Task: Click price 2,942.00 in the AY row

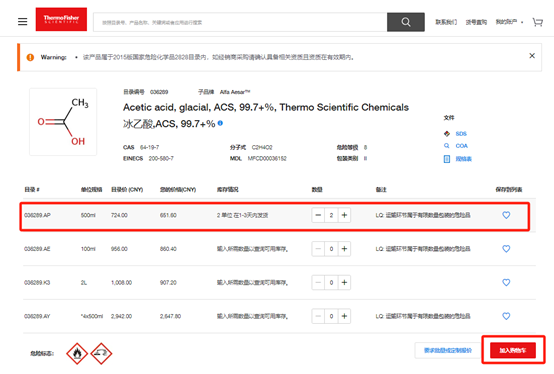Action: point(121,316)
